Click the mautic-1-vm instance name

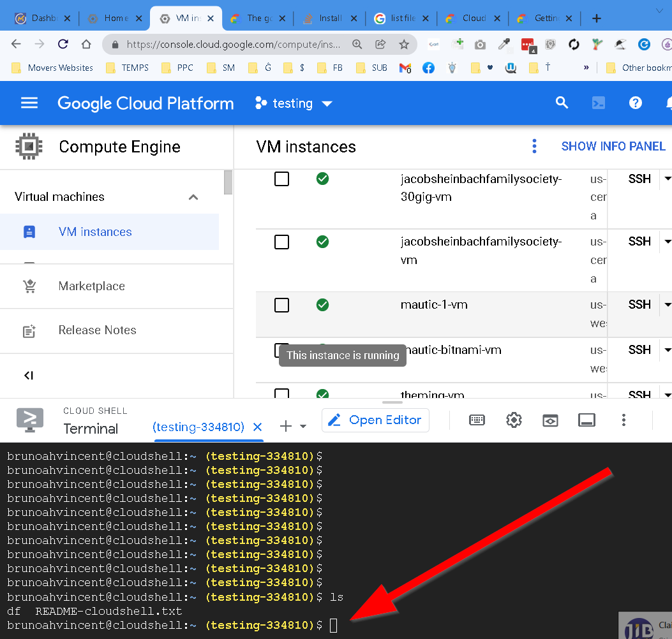click(434, 304)
